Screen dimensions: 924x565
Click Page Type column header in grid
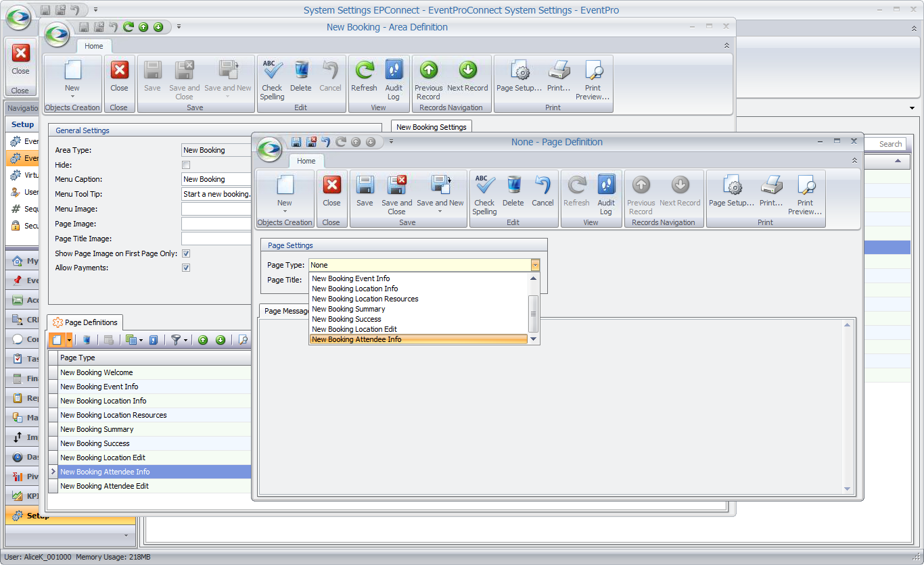[x=155, y=358]
